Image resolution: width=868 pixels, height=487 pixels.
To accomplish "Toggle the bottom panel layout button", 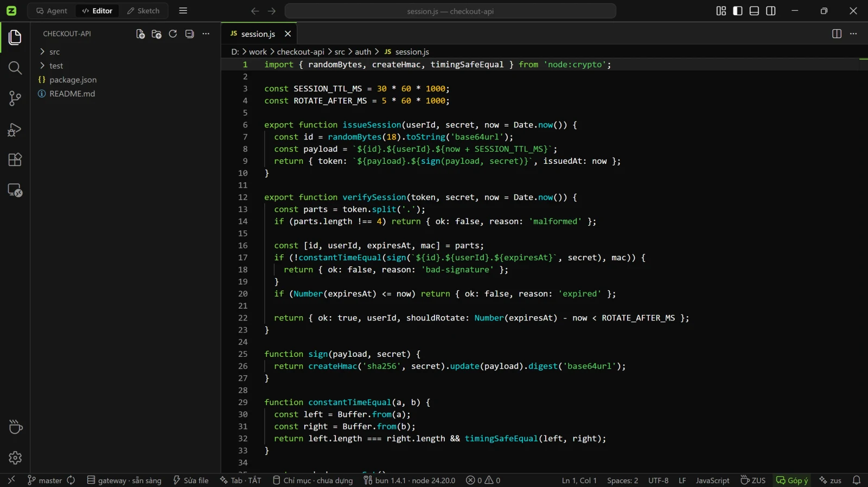I will tap(754, 11).
